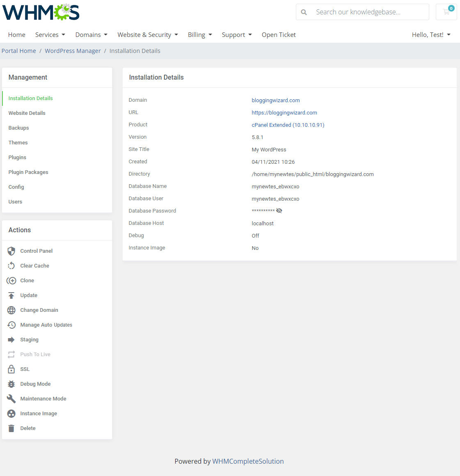
Task: Open the shopping cart icon
Action: point(446,12)
